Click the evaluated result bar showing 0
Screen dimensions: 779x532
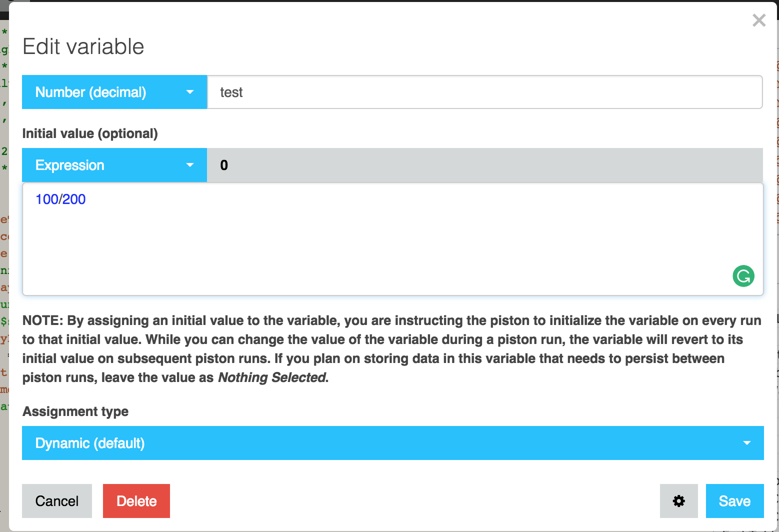click(x=485, y=165)
